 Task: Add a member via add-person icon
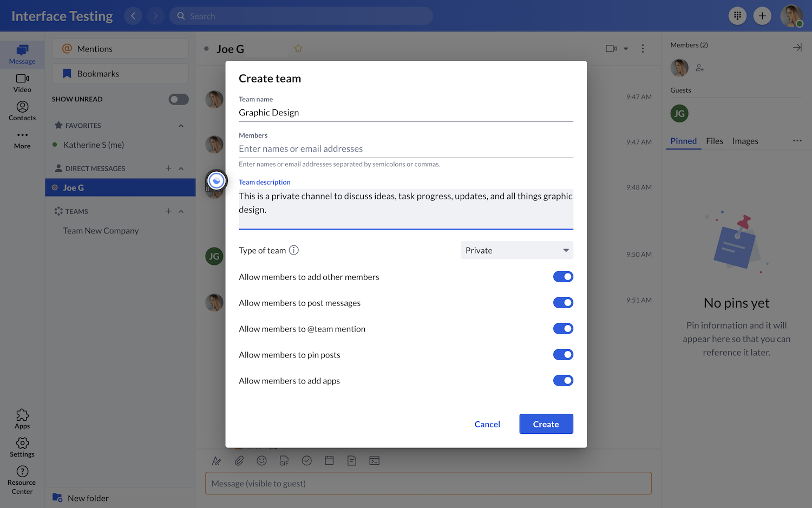(x=700, y=68)
